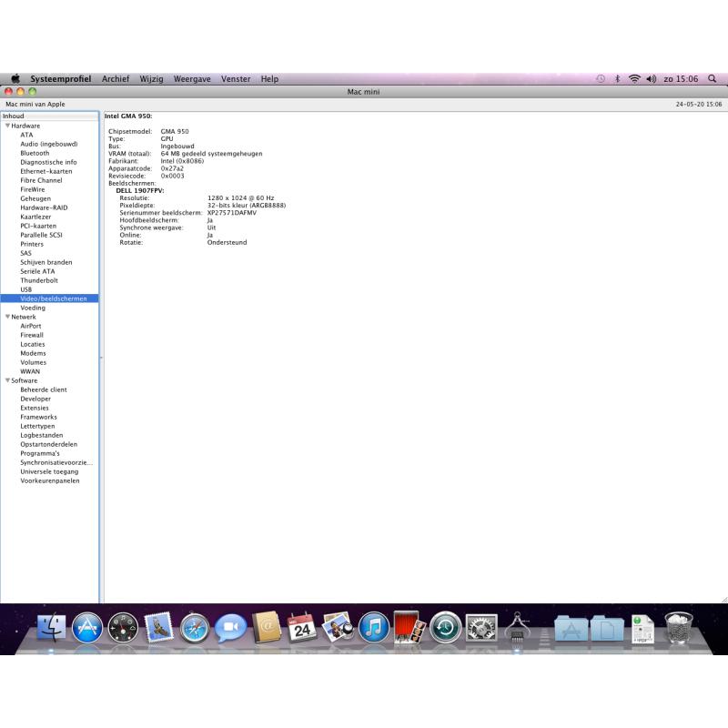The image size is (728, 728).
Task: Select Audio (ingebouwd) item
Action: point(49,144)
